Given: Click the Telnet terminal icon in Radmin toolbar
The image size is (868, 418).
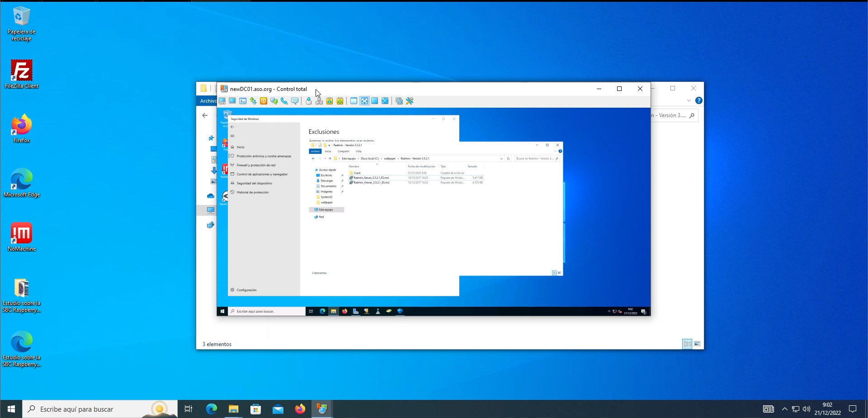Looking at the screenshot, I should (x=243, y=101).
